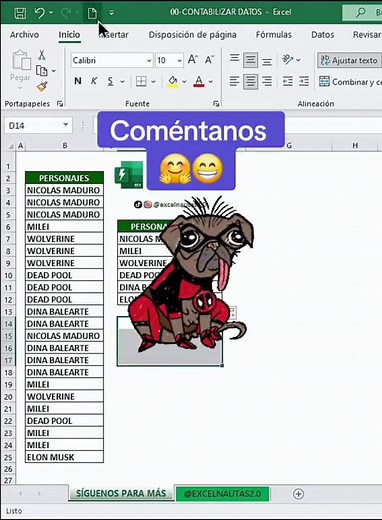
Task: Decrease font size with the small A icon
Action: click(209, 60)
